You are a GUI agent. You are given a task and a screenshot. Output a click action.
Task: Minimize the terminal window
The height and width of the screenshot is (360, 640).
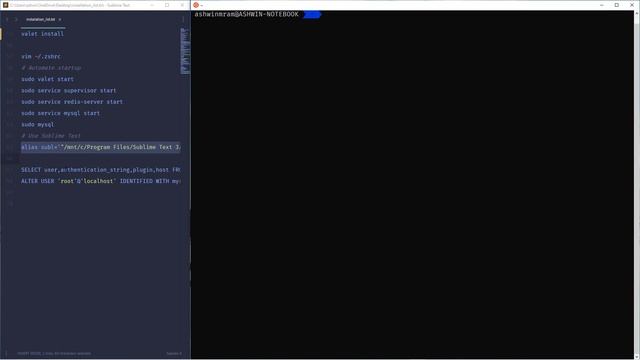[x=602, y=5]
